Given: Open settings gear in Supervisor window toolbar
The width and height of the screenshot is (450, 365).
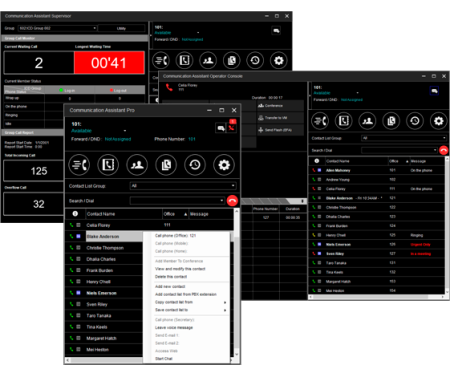Looking at the screenshot, I should 279,60.
